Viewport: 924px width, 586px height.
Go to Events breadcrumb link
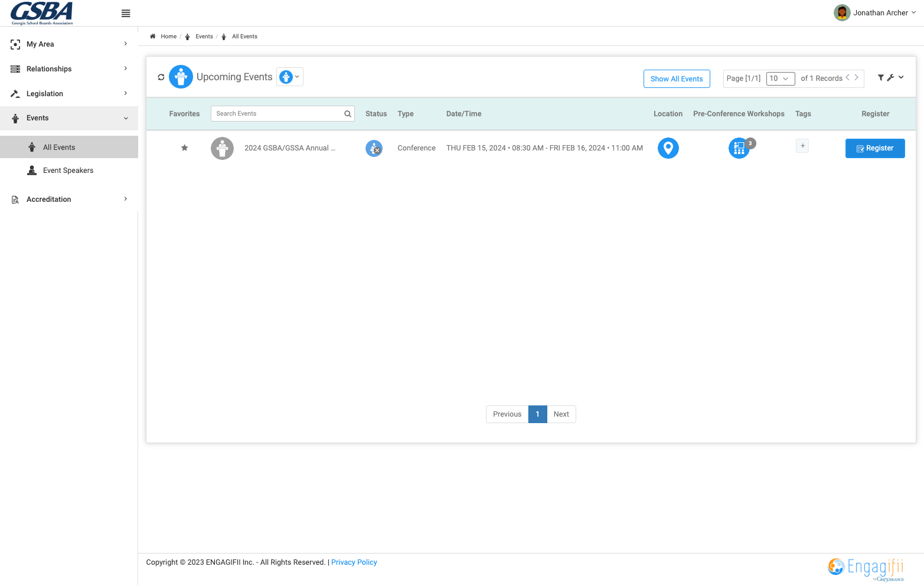click(204, 37)
